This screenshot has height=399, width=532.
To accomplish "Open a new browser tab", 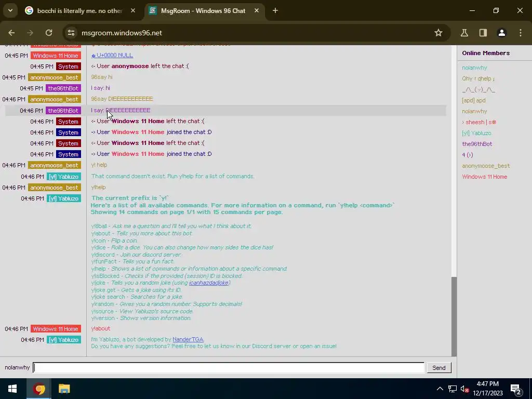I will pos(275,11).
